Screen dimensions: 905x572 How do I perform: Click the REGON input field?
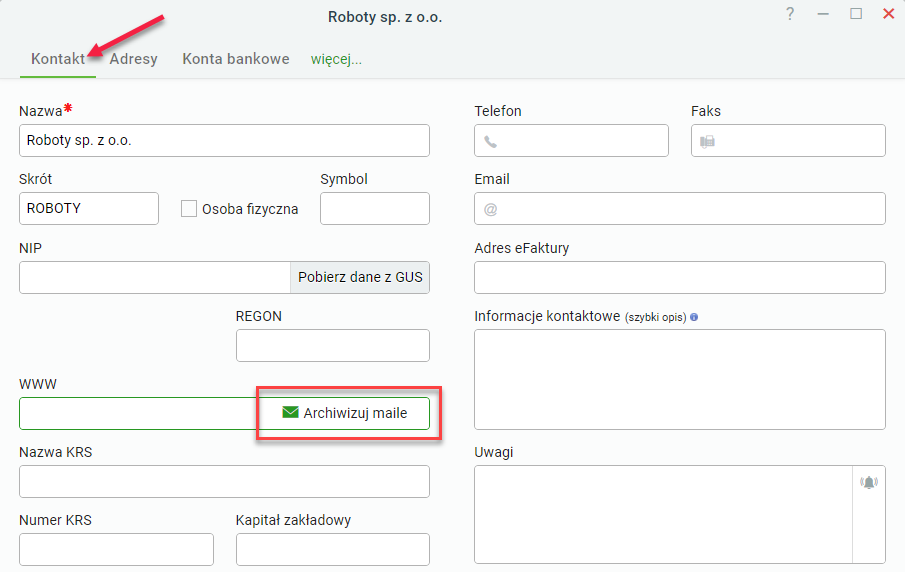[x=332, y=345]
